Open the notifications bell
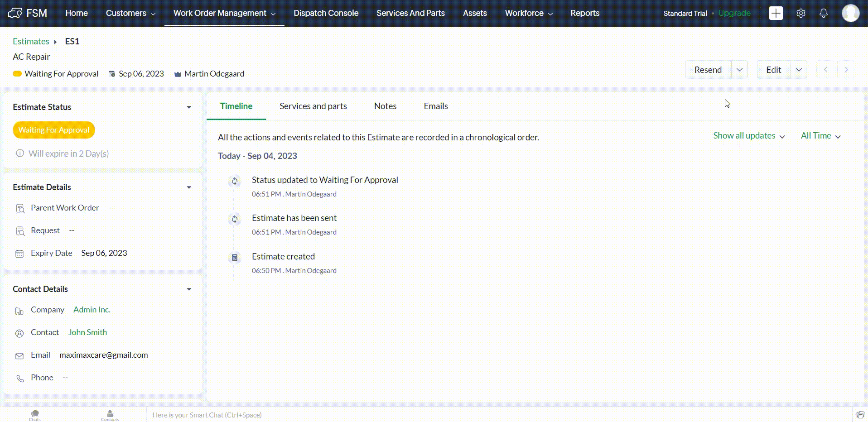This screenshot has width=868, height=422. (823, 13)
